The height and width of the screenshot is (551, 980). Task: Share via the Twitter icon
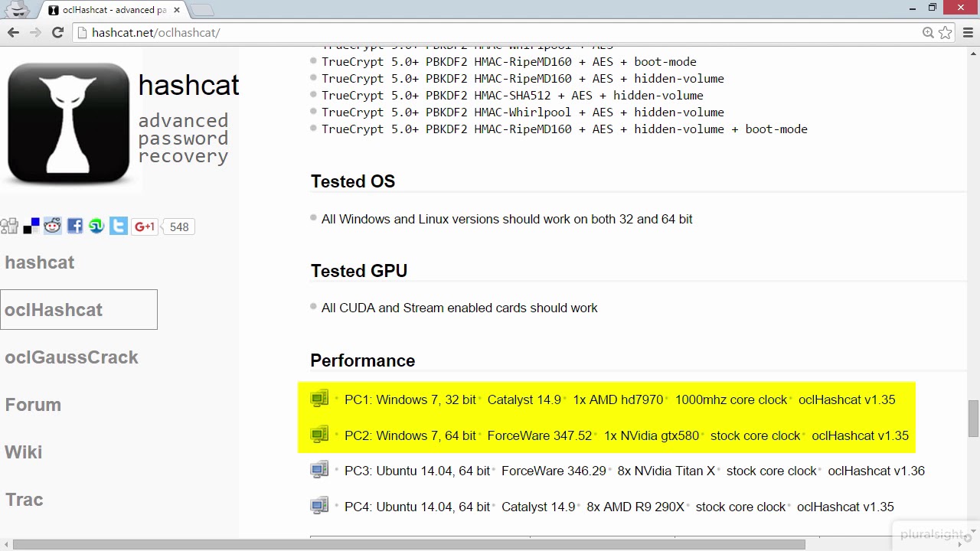tap(118, 226)
